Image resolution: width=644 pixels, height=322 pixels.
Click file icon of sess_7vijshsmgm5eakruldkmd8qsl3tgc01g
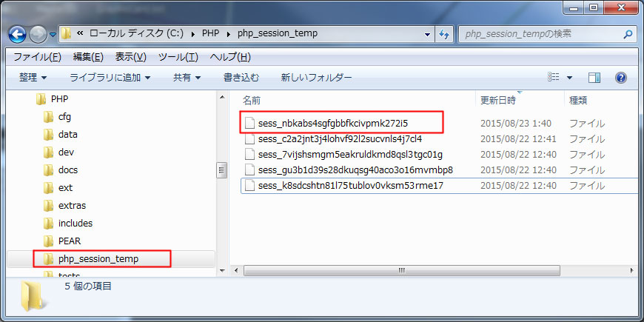pyautogui.click(x=249, y=155)
